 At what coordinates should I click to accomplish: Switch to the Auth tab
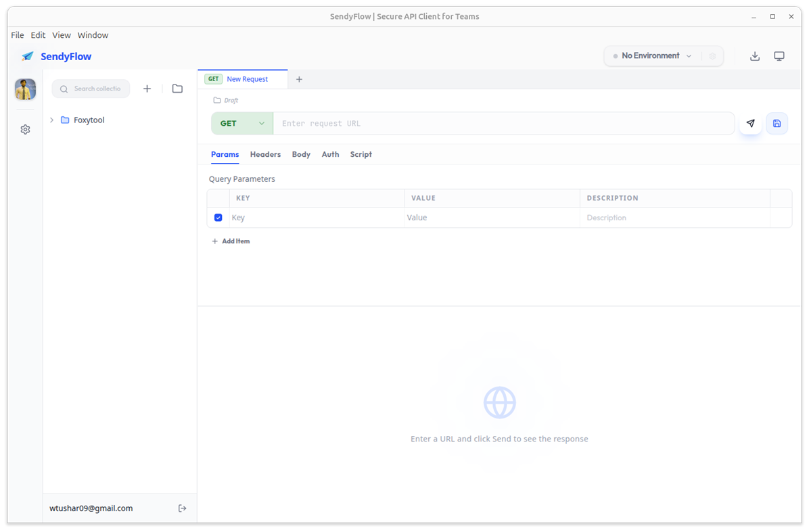click(x=330, y=154)
